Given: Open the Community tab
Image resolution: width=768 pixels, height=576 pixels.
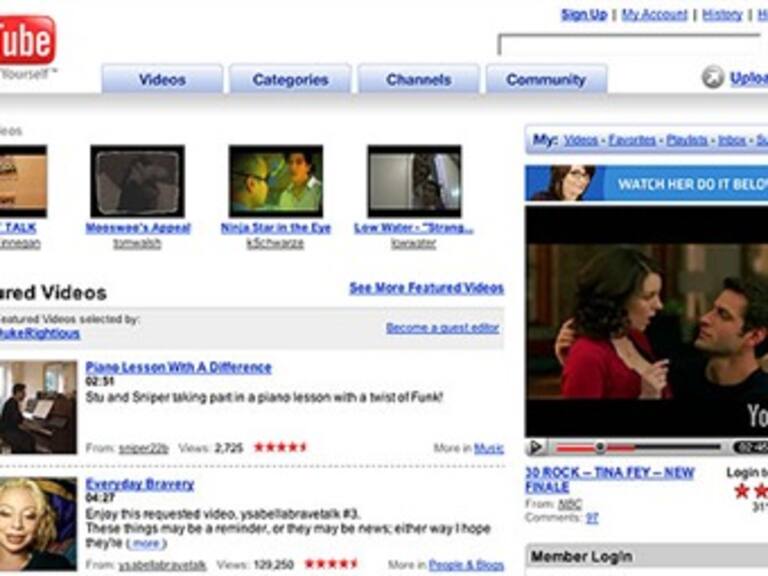Looking at the screenshot, I should pos(546,79).
